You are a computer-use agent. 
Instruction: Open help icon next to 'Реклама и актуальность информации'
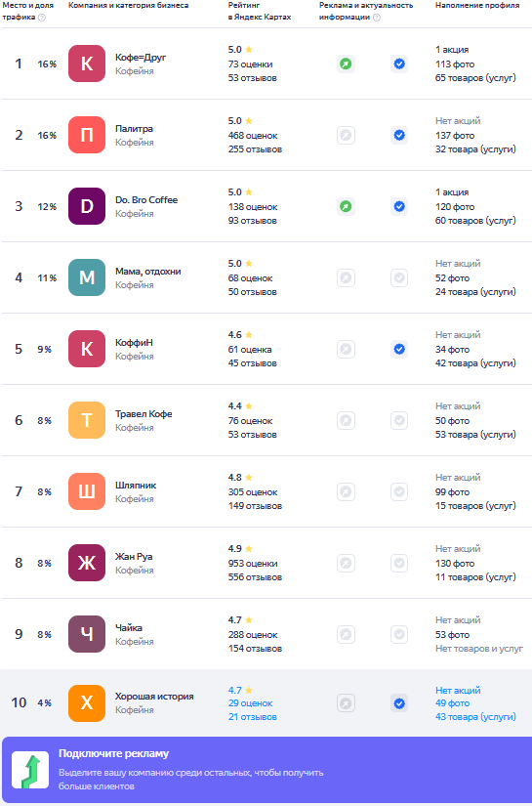(377, 18)
